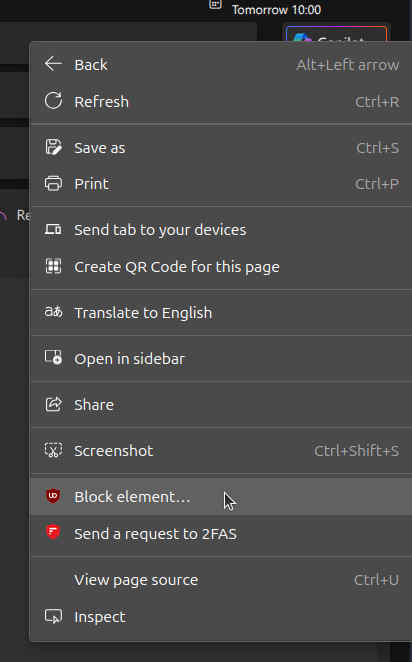Click the Back arrow icon
Image resolution: width=412 pixels, height=662 pixels.
click(x=53, y=64)
